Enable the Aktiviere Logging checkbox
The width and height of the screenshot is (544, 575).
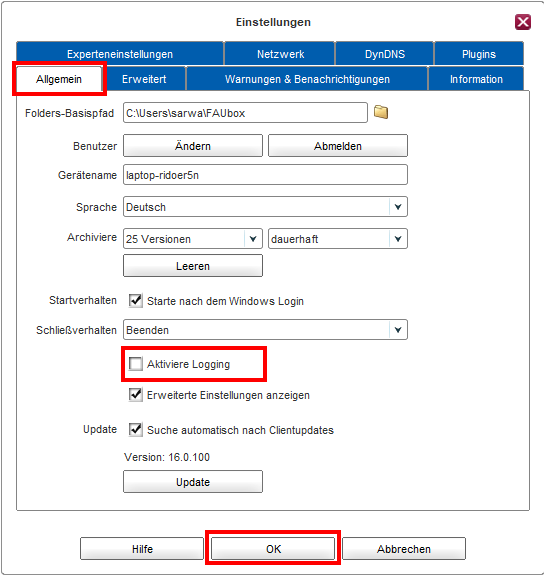coord(135,364)
